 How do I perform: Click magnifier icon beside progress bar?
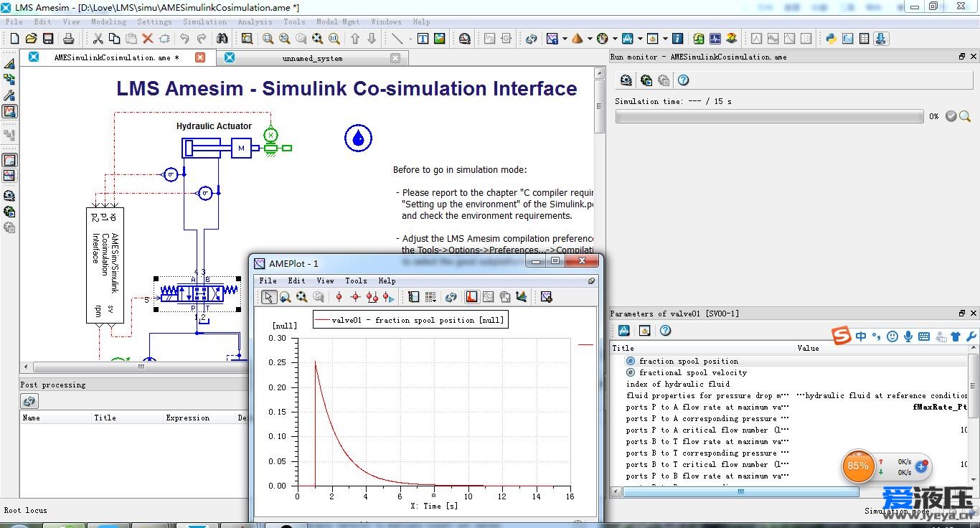(x=965, y=116)
